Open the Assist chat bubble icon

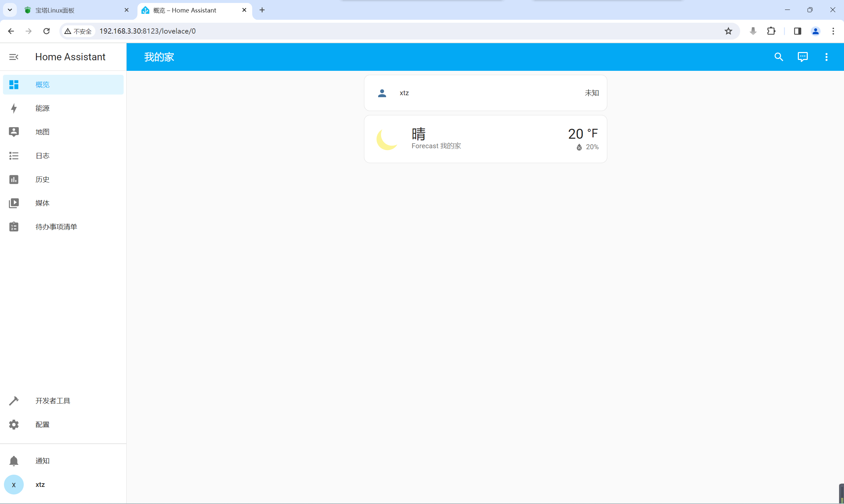coord(802,57)
